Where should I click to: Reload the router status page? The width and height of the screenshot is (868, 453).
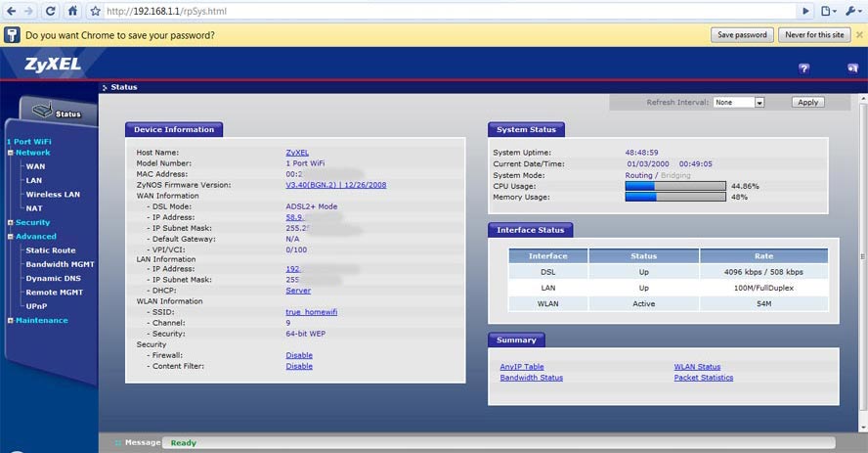(51, 11)
